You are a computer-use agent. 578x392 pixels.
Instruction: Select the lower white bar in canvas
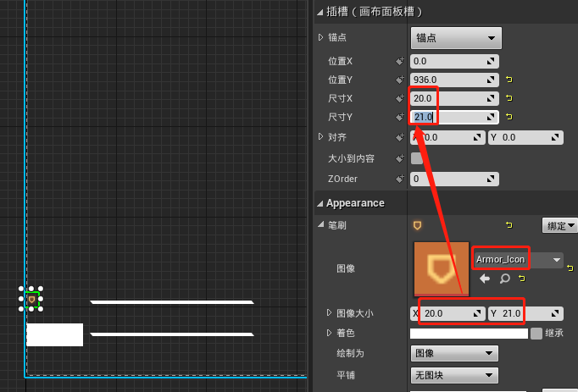(172, 334)
